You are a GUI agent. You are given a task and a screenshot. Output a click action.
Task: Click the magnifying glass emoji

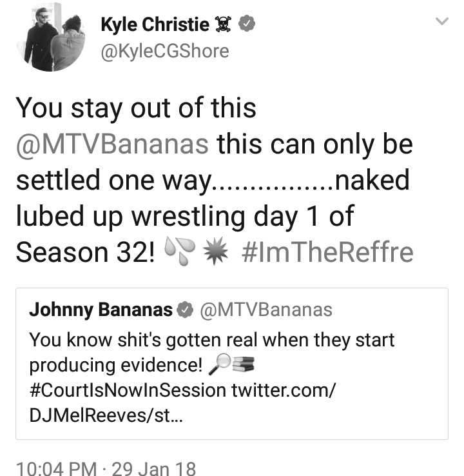click(220, 364)
